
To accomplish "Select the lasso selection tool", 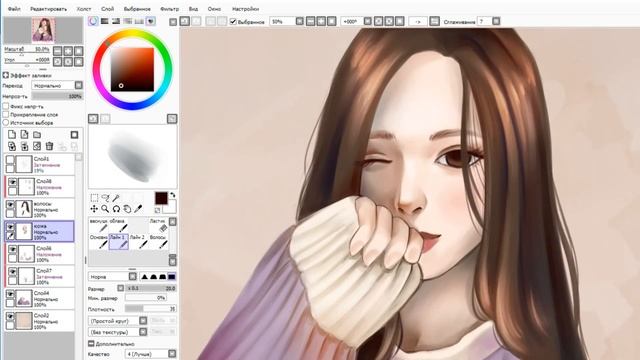I will pyautogui.click(x=105, y=198).
